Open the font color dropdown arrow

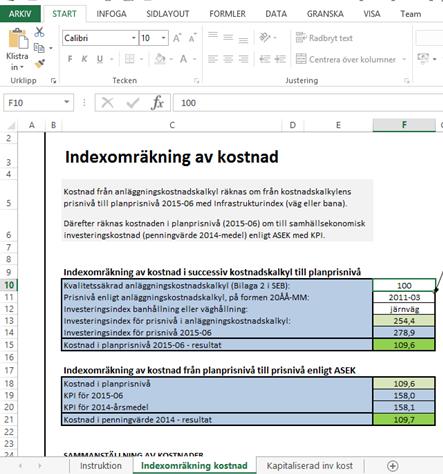[194, 59]
